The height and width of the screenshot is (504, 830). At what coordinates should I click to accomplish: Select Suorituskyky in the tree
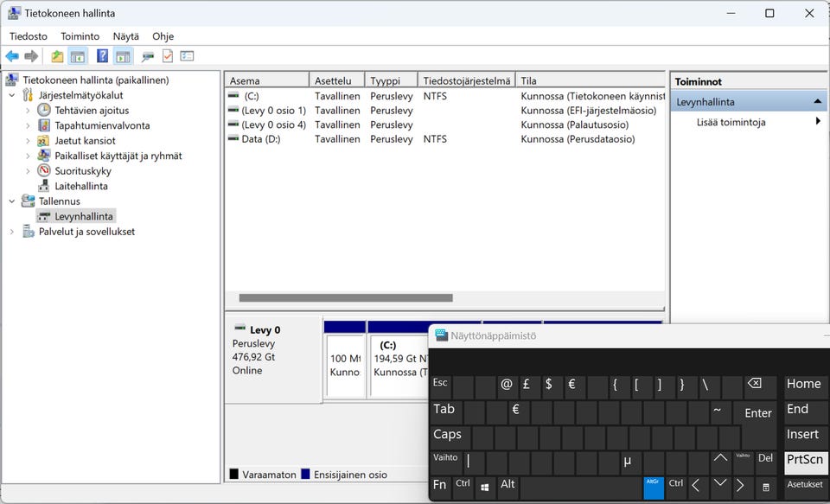coord(83,171)
